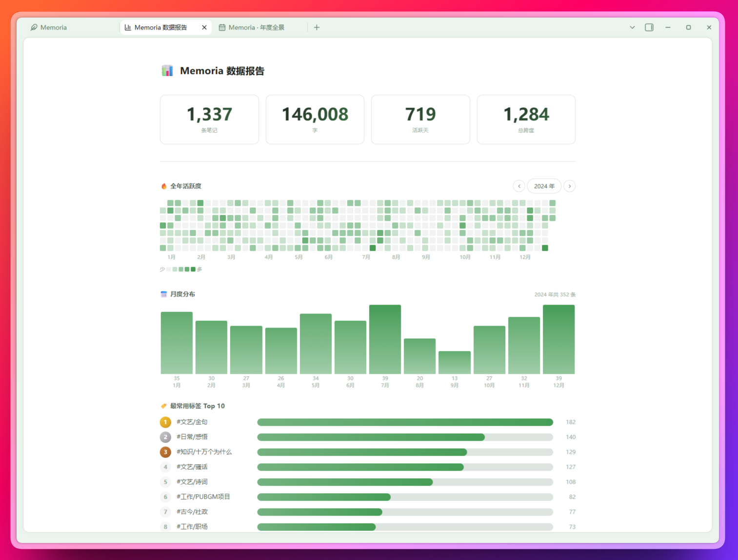Screen dimensions: 738x560
Task: Select the 10月 bar in monthly chart
Action: (489, 350)
